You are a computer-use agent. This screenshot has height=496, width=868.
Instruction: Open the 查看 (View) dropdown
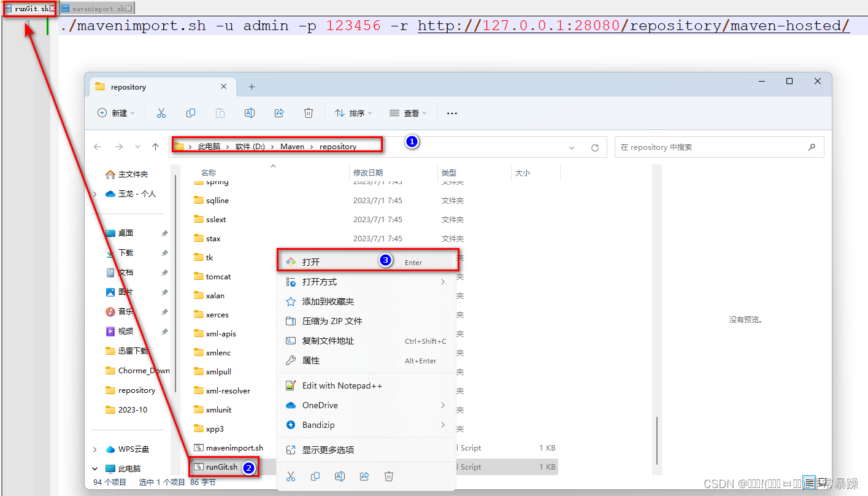pos(408,113)
